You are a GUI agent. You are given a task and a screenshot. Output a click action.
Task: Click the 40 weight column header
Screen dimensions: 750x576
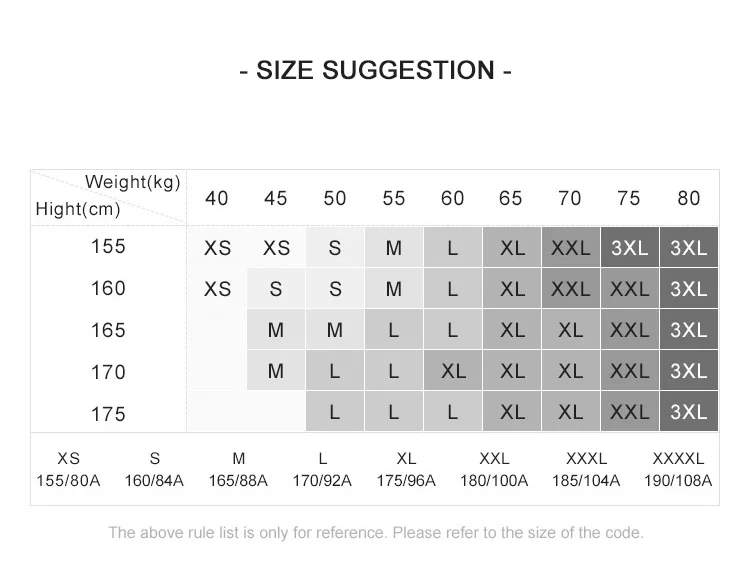pyautogui.click(x=217, y=198)
